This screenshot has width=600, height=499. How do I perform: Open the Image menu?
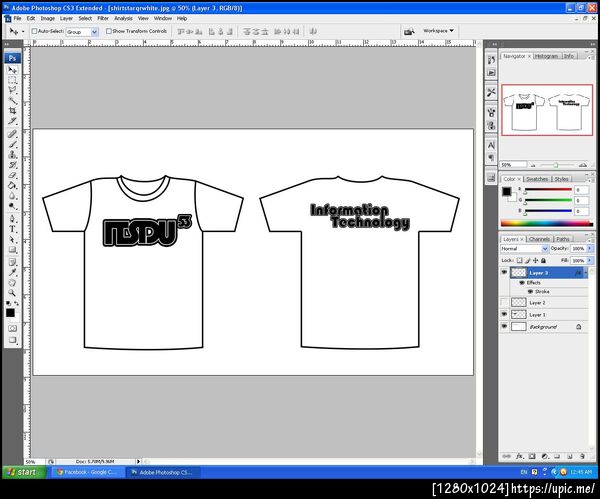click(47, 18)
